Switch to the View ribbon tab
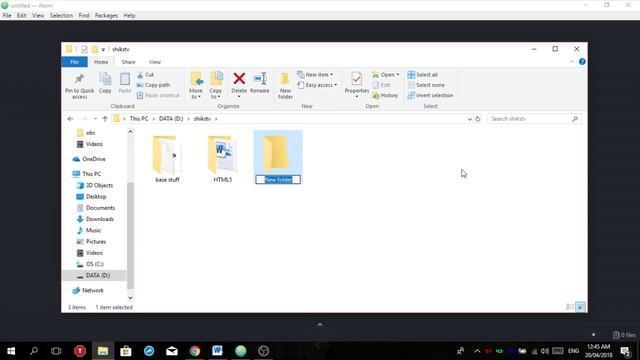Viewport: 640px width, 360px height. point(155,62)
